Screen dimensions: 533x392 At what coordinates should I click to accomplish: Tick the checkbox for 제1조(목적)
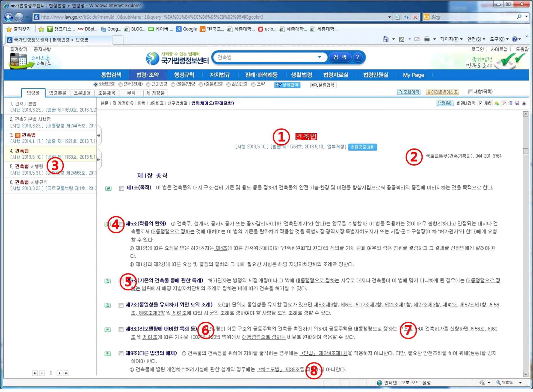pyautogui.click(x=121, y=188)
